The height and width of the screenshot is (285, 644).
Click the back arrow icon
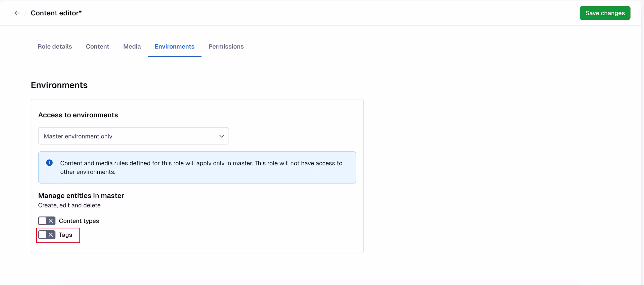[x=17, y=13]
